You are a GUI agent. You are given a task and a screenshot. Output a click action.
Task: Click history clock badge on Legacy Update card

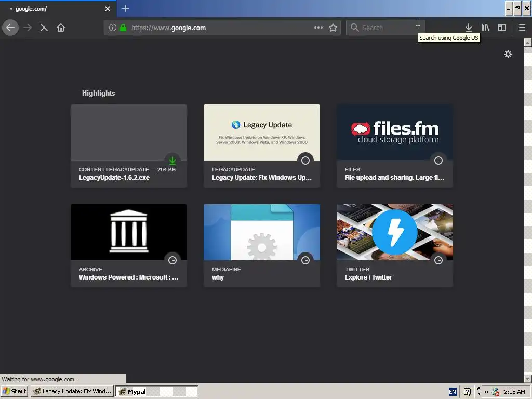pos(305,161)
